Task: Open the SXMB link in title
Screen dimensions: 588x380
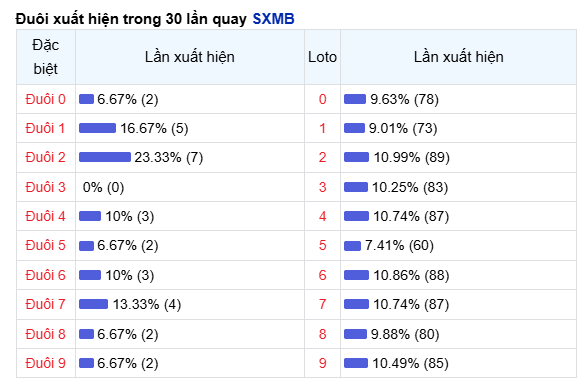Action: click(273, 19)
